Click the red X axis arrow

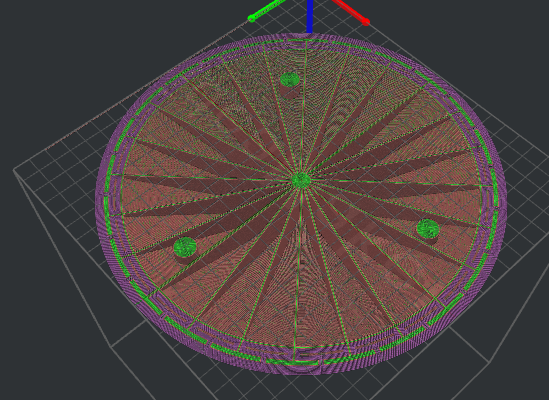[350, 11]
